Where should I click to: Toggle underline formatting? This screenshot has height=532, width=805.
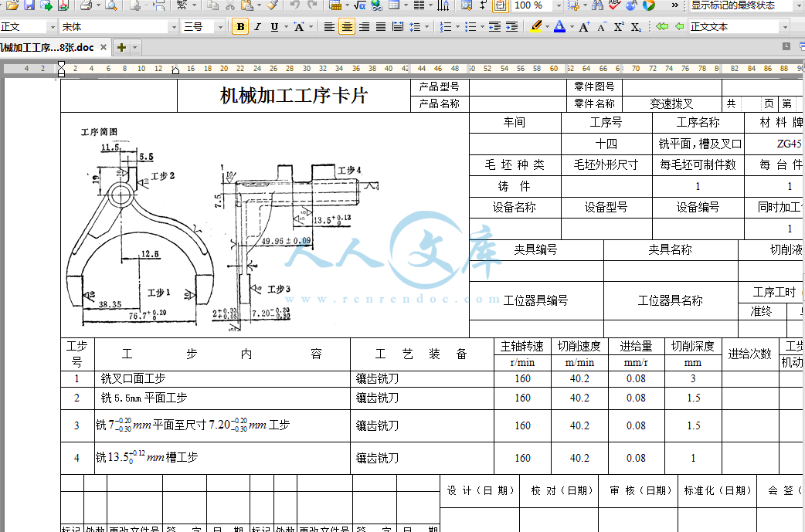275,27
